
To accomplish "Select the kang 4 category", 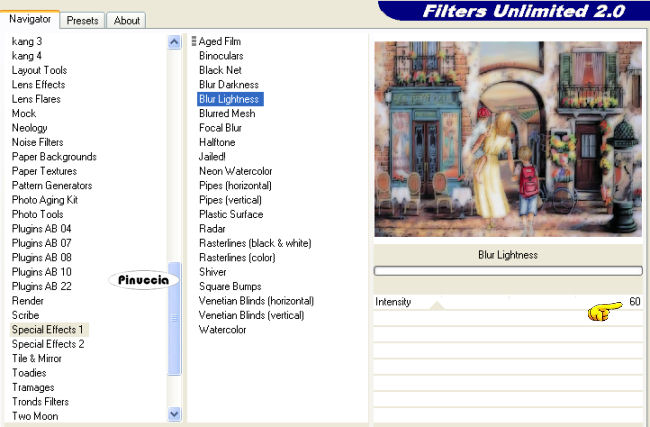I will click(27, 56).
